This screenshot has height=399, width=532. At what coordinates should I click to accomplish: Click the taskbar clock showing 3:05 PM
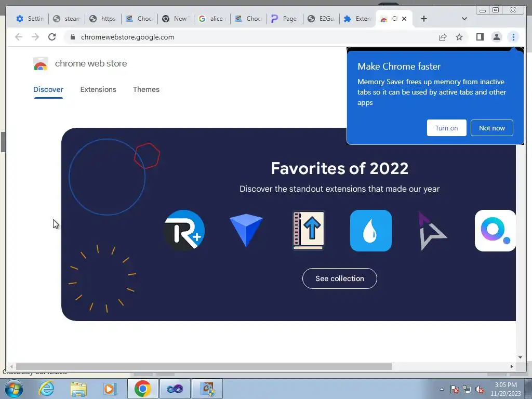coord(506,389)
